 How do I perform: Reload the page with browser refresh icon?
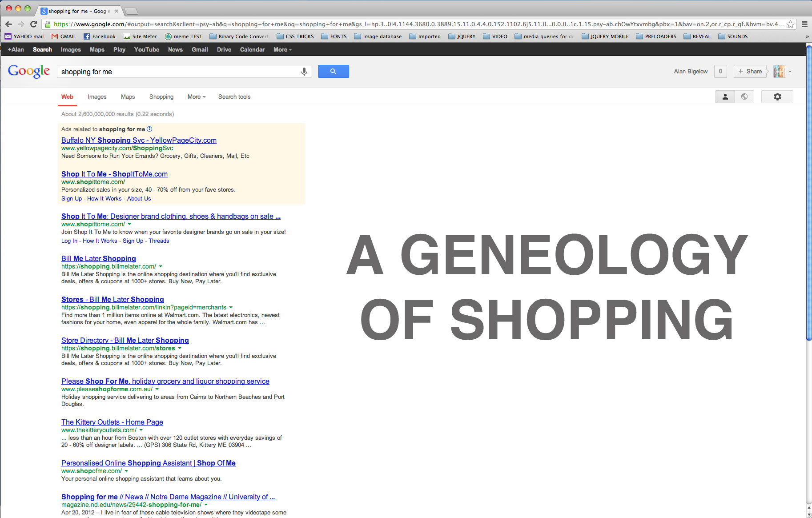[x=33, y=24]
